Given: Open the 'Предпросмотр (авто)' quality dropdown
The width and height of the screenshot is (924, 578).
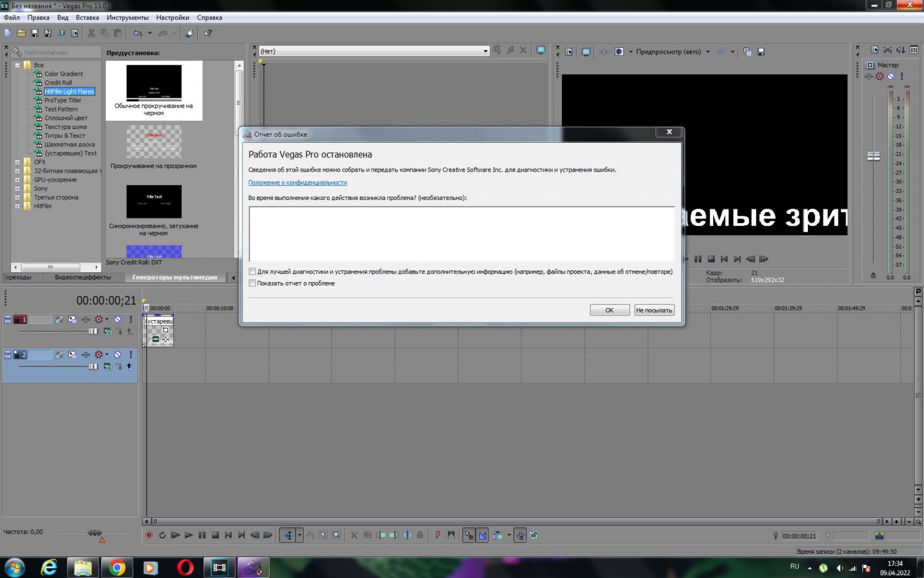Looking at the screenshot, I should (x=707, y=52).
